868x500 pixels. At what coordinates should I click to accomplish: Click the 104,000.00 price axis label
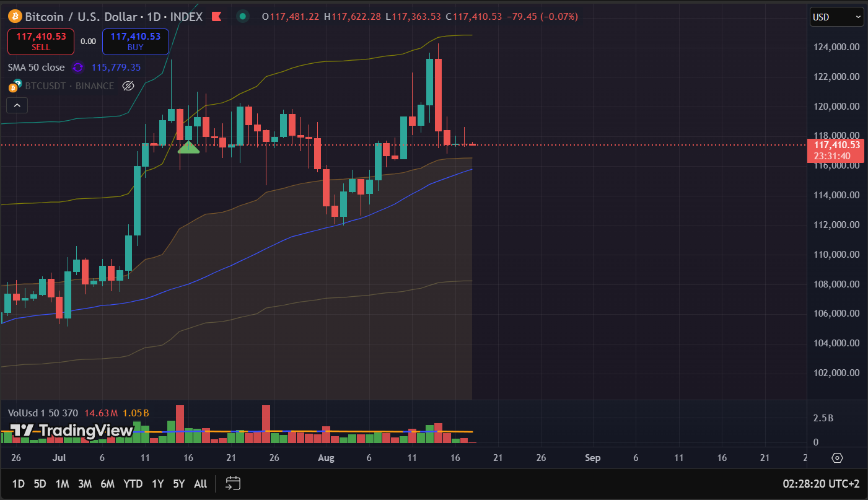835,343
